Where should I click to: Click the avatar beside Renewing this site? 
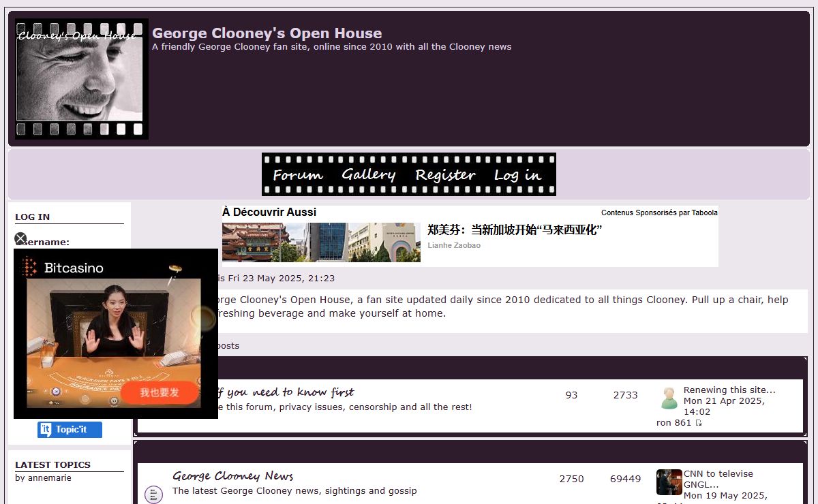click(669, 398)
